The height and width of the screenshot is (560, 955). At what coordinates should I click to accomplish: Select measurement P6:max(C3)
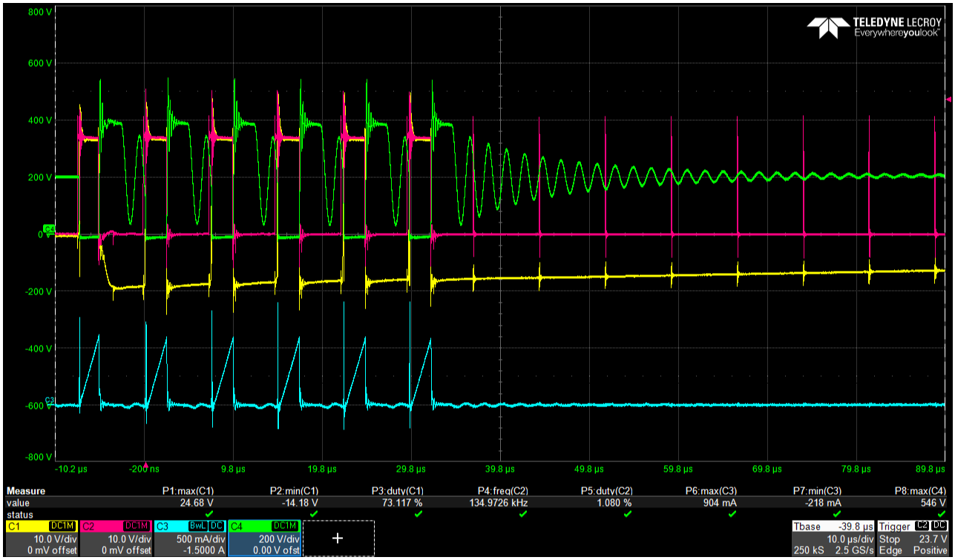[x=712, y=491]
